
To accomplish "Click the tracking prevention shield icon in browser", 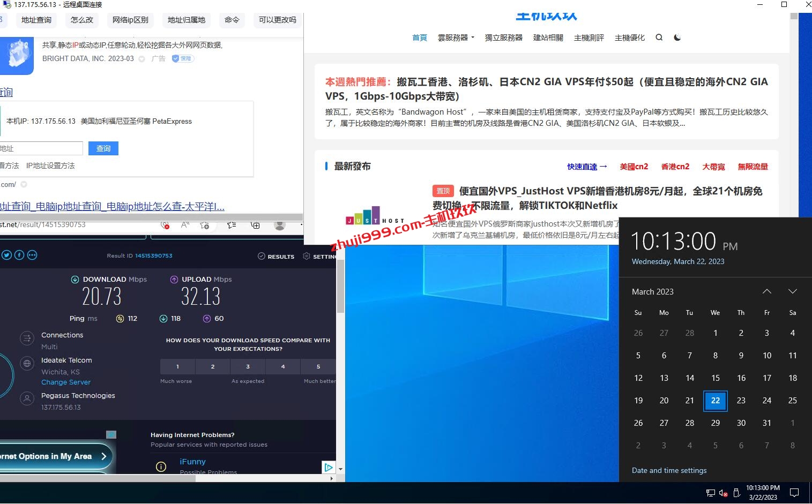I will click(x=166, y=225).
